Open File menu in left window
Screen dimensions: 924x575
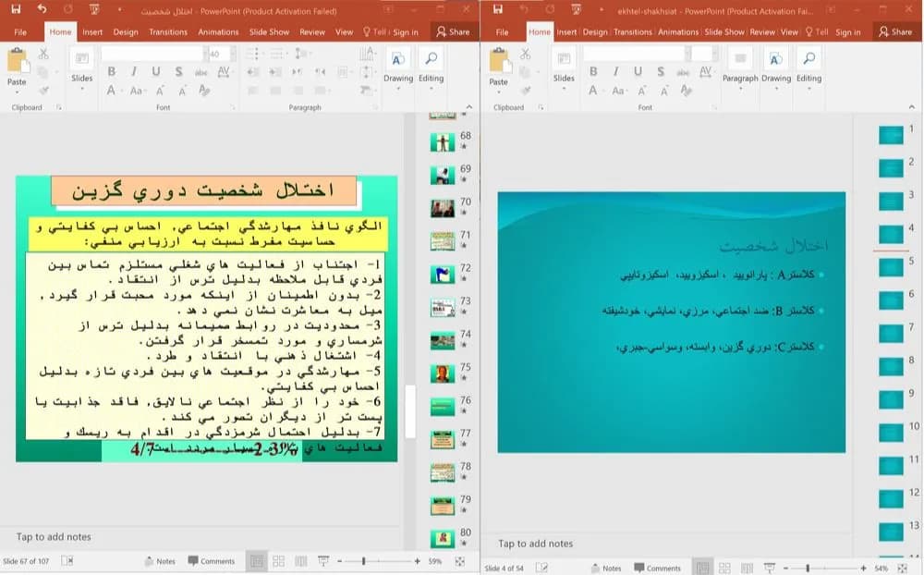[20, 31]
